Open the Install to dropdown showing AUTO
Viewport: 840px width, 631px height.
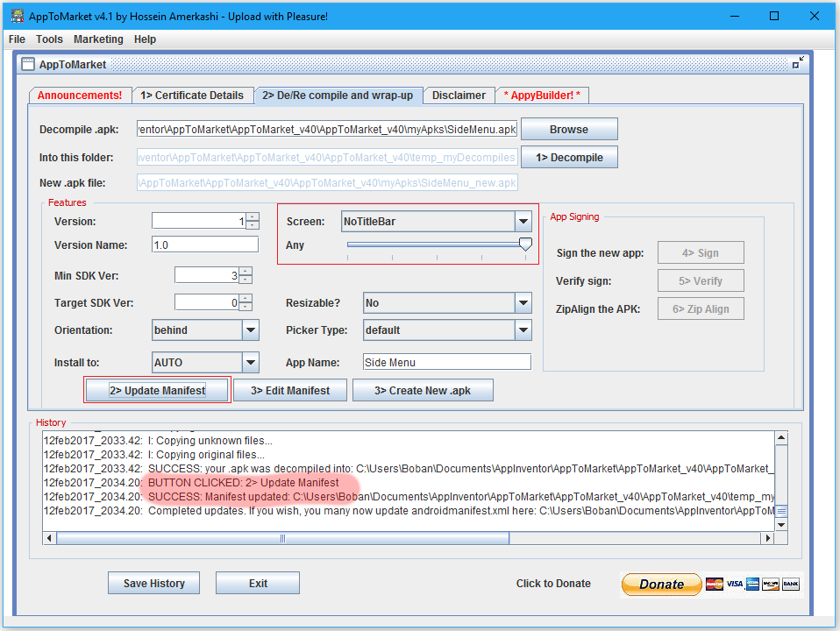click(251, 362)
